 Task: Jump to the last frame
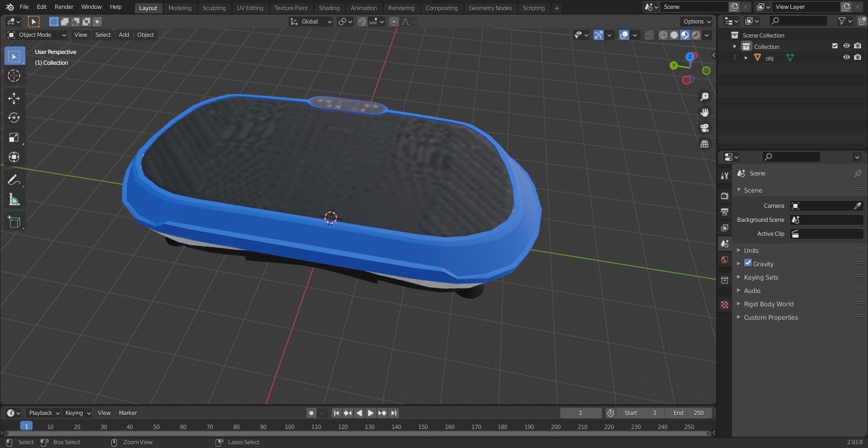pyautogui.click(x=393, y=413)
